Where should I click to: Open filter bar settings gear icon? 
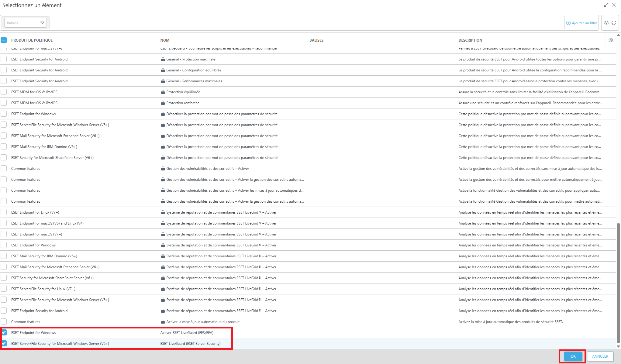(606, 23)
